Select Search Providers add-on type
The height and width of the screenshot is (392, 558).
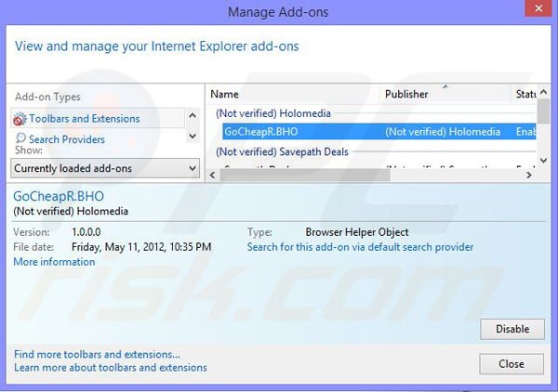click(x=67, y=139)
